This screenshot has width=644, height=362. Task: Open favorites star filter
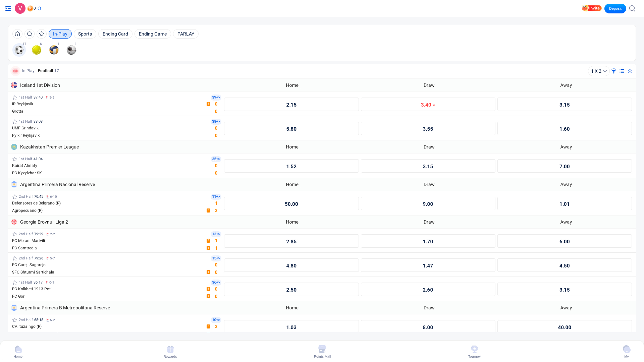click(42, 34)
